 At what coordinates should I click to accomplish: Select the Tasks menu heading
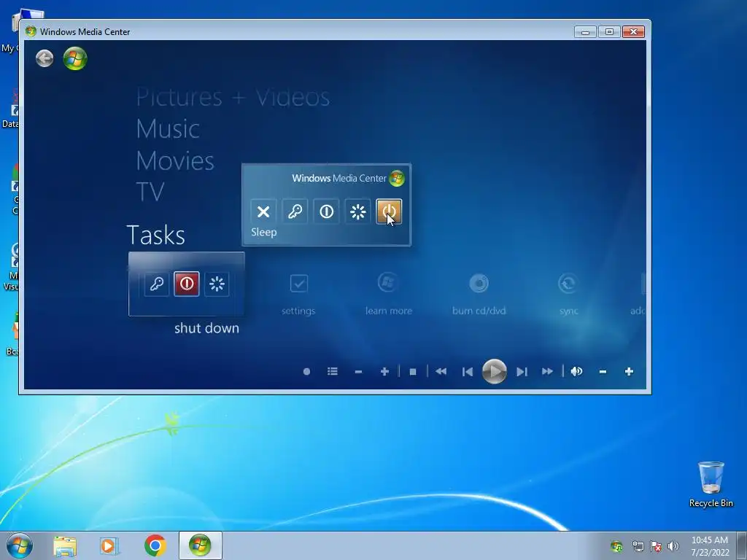156,236
